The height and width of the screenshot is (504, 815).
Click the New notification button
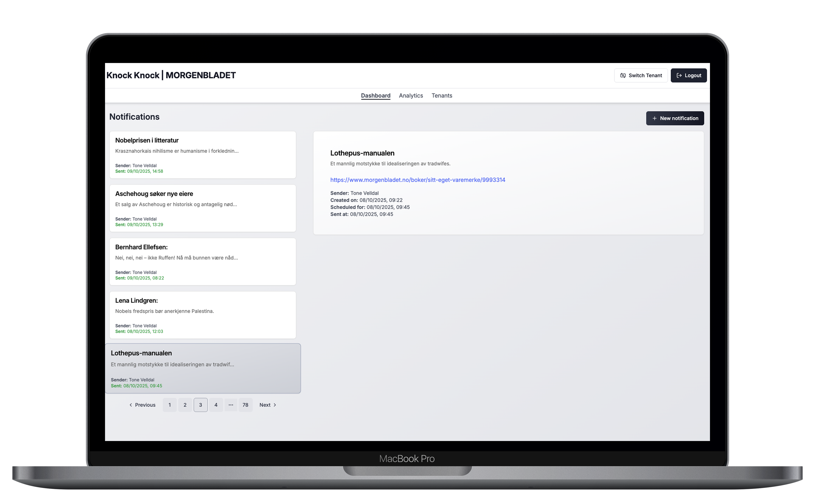[675, 118]
